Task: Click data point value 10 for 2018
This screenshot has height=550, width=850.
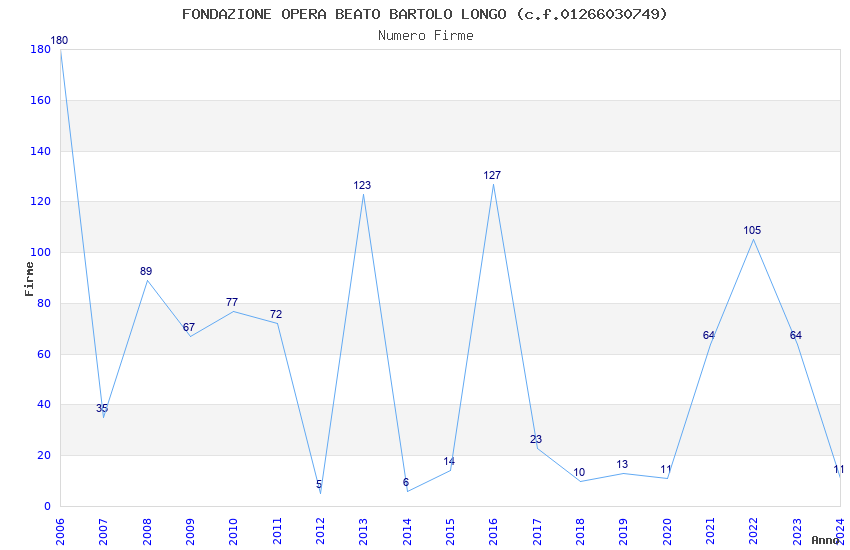Action: click(579, 473)
